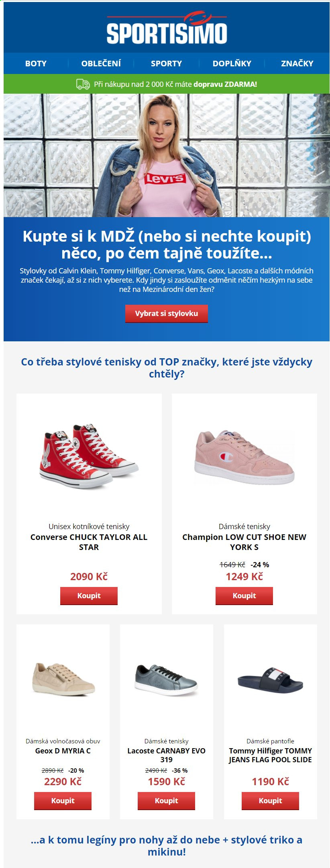330x868 pixels.
Task: Click Koupit under Geox D MYRIA C
Action: tap(63, 801)
